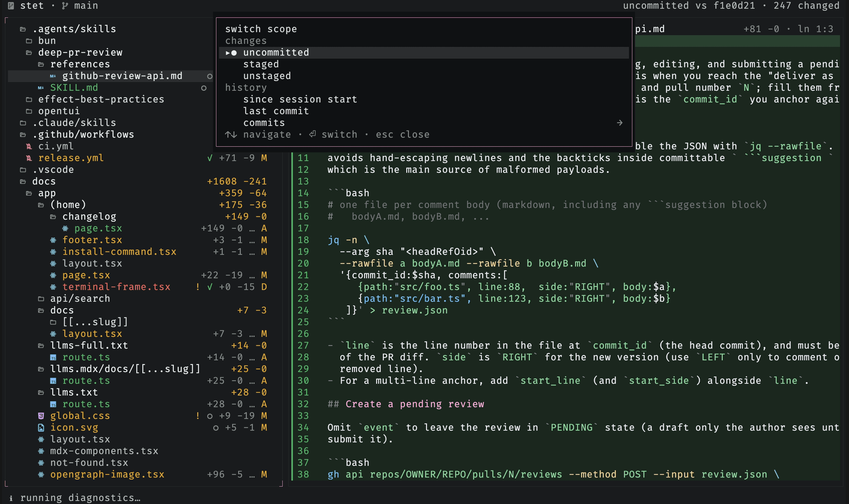
Task: Expand the bun folder
Action: coord(29,41)
